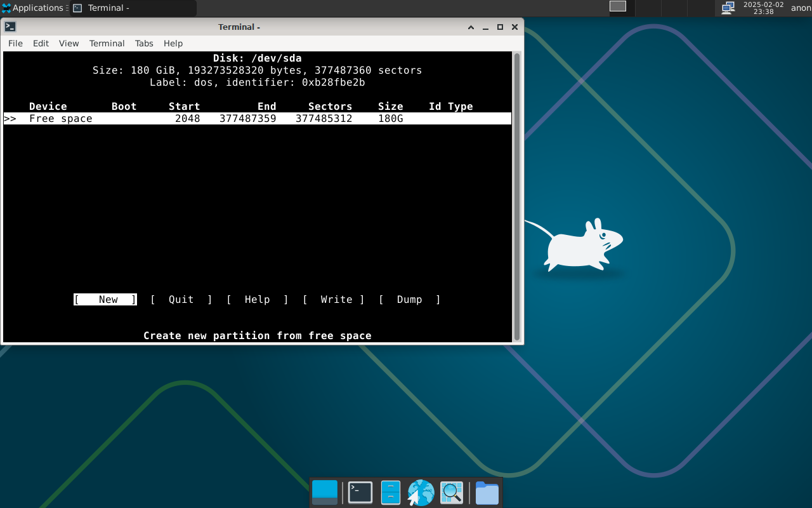Click the end sector value 377487359

tap(248, 119)
